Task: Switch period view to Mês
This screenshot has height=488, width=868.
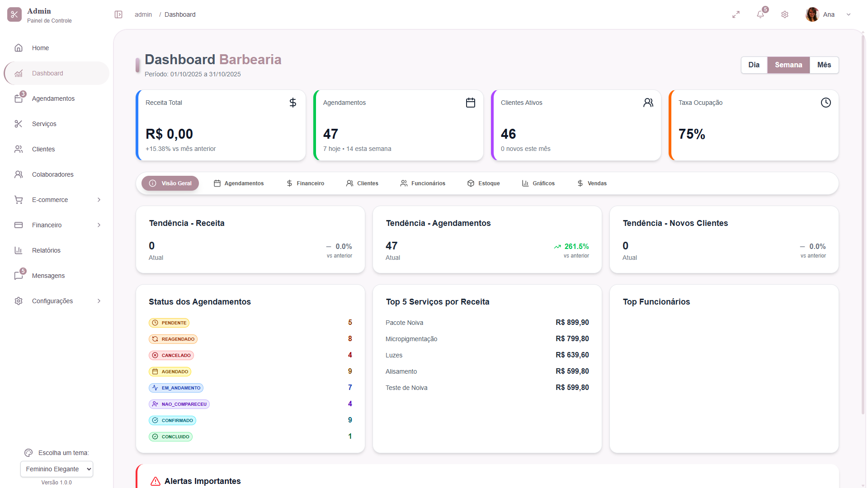Action: click(824, 65)
